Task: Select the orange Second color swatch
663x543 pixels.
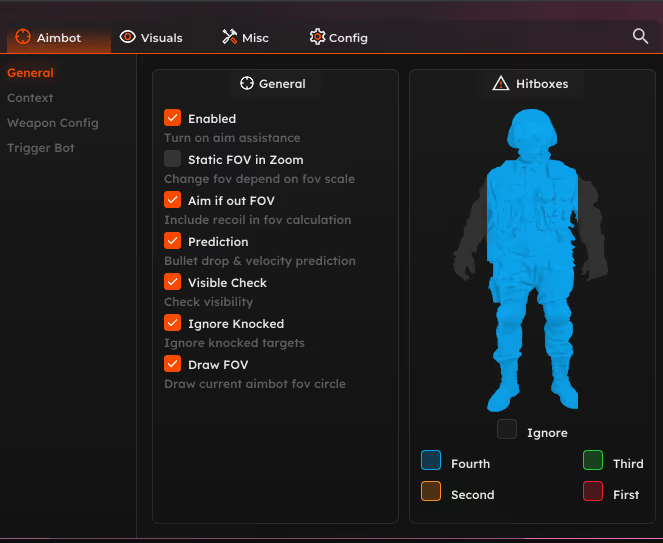Action: coord(431,492)
